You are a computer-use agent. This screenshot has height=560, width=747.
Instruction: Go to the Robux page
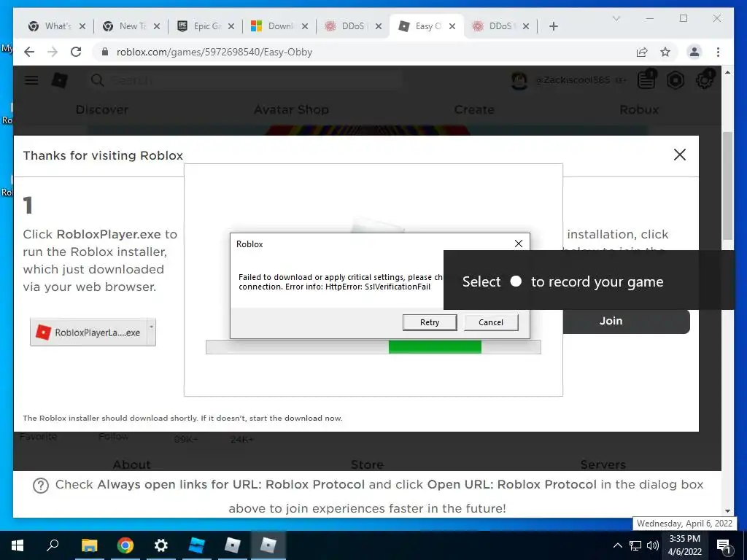[639, 109]
